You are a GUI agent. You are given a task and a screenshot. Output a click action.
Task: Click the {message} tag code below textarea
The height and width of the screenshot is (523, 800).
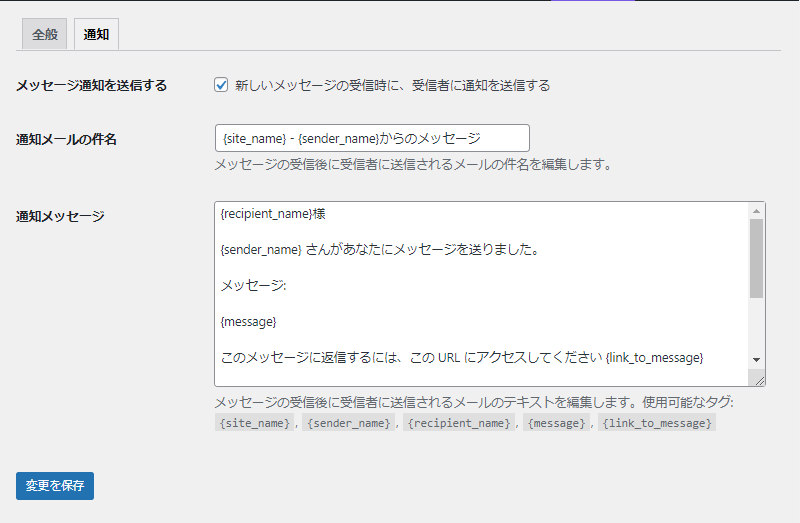(556, 423)
